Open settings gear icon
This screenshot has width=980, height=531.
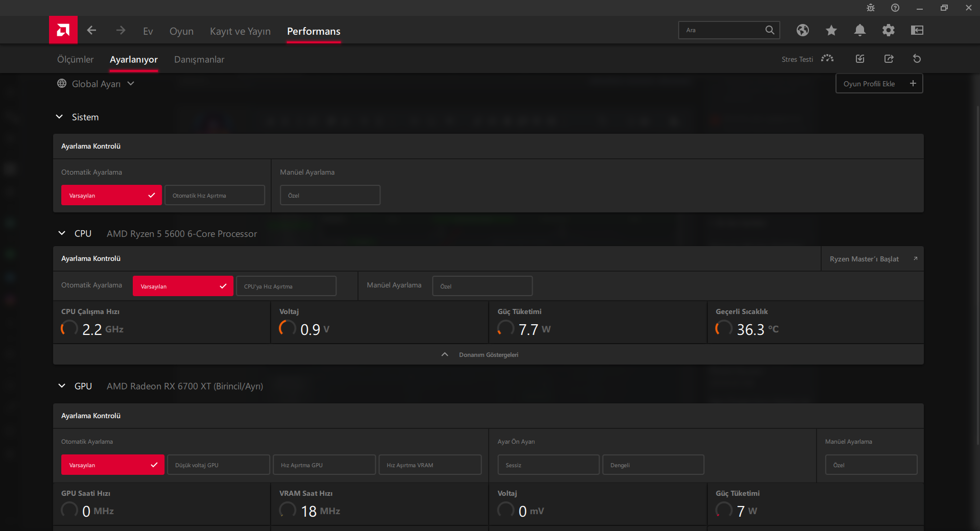888,30
